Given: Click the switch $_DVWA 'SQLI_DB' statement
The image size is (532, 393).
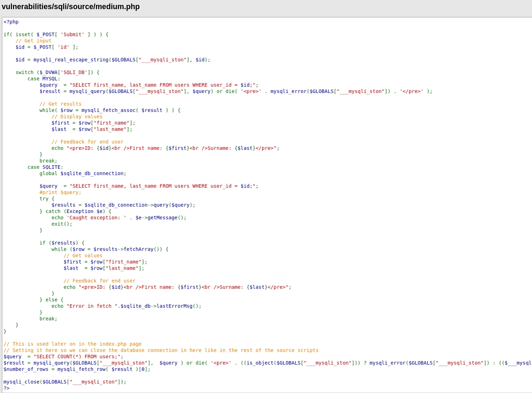Looking at the screenshot, I should click(x=57, y=72).
